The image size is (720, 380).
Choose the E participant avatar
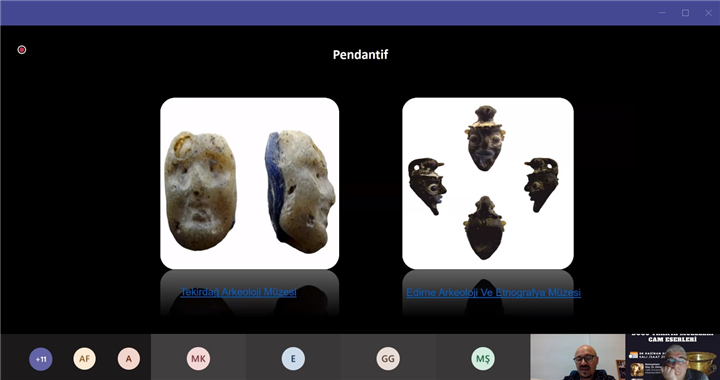click(x=293, y=359)
